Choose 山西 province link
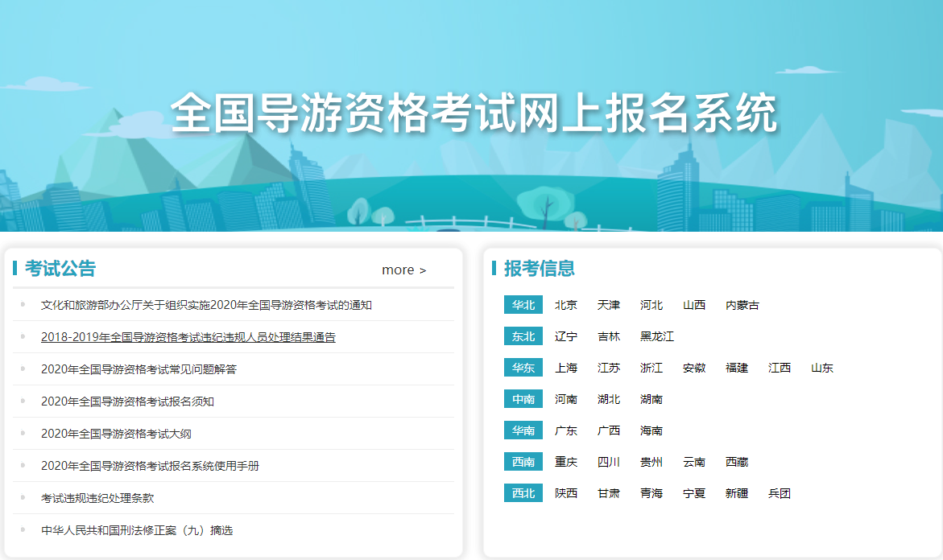Image resolution: width=943 pixels, height=560 pixels. click(694, 305)
